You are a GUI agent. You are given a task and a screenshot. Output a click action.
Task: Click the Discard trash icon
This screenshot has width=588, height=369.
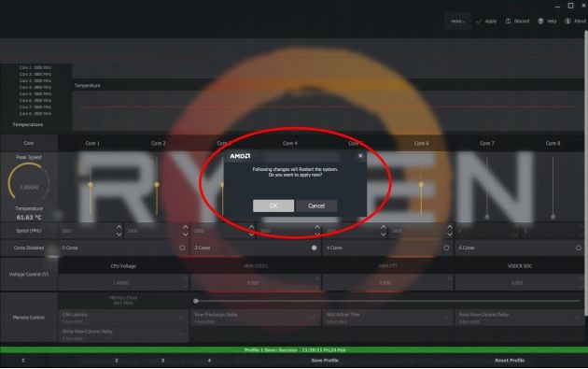[x=508, y=21]
